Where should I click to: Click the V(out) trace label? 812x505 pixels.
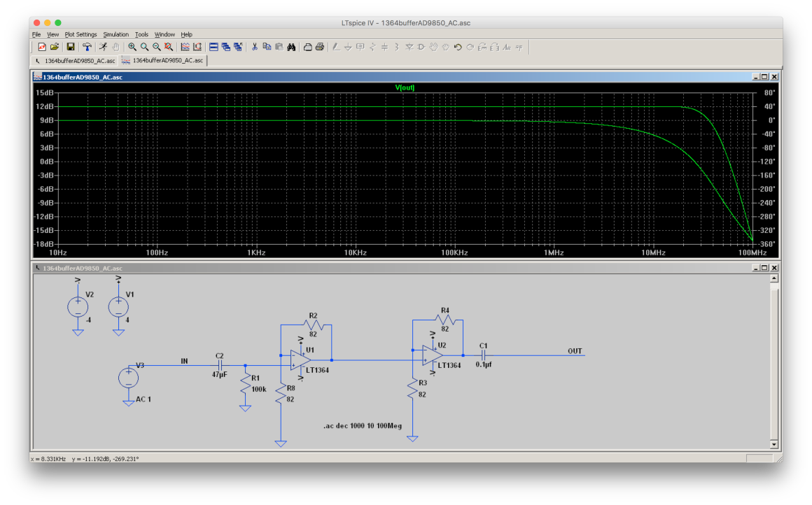(405, 87)
